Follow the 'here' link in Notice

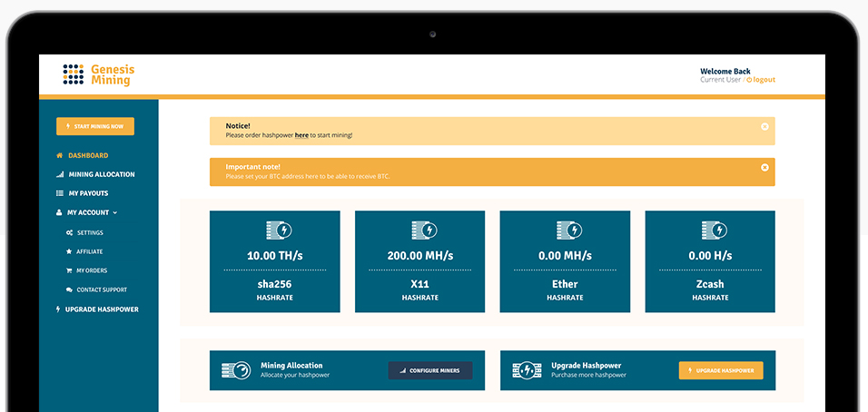click(x=301, y=135)
